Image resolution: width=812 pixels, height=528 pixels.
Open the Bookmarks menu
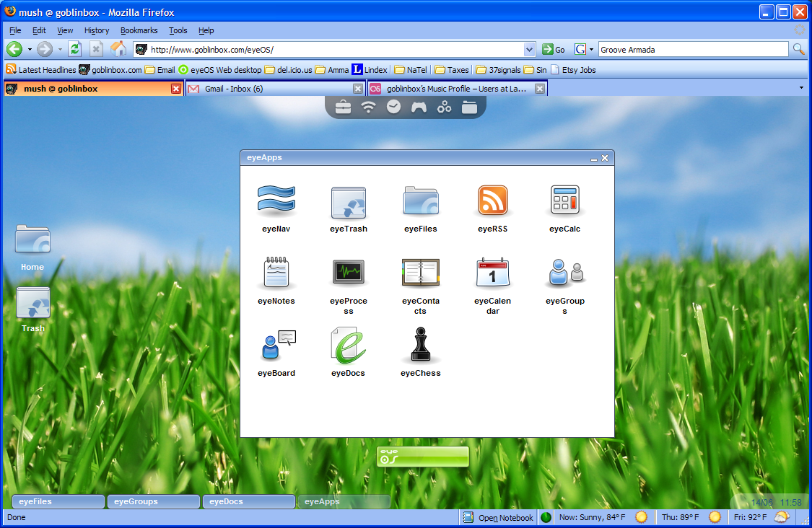[139, 30]
